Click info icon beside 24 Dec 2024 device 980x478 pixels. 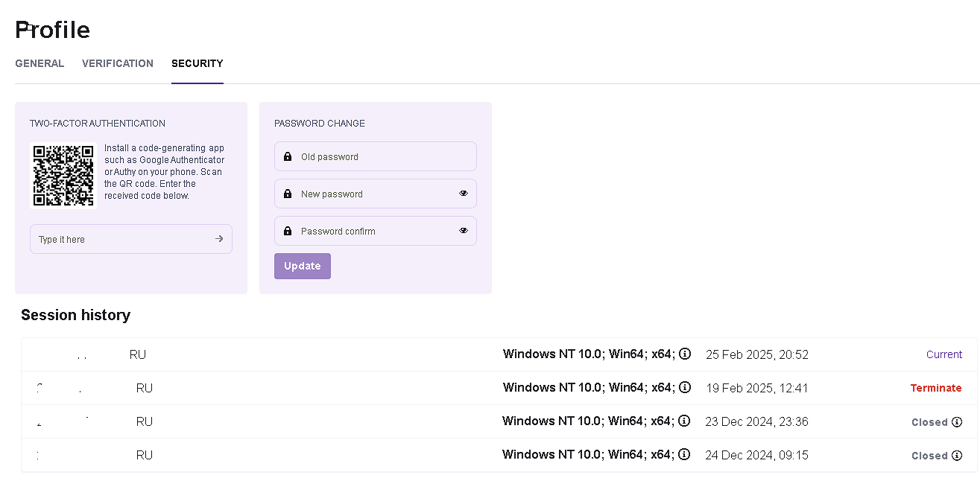(x=684, y=454)
